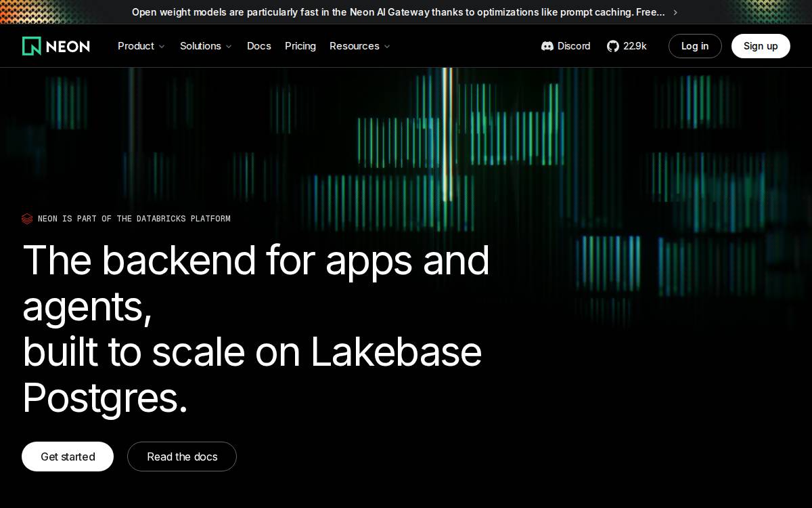Image resolution: width=812 pixels, height=508 pixels.
Task: Click the Log in button
Action: tap(695, 46)
